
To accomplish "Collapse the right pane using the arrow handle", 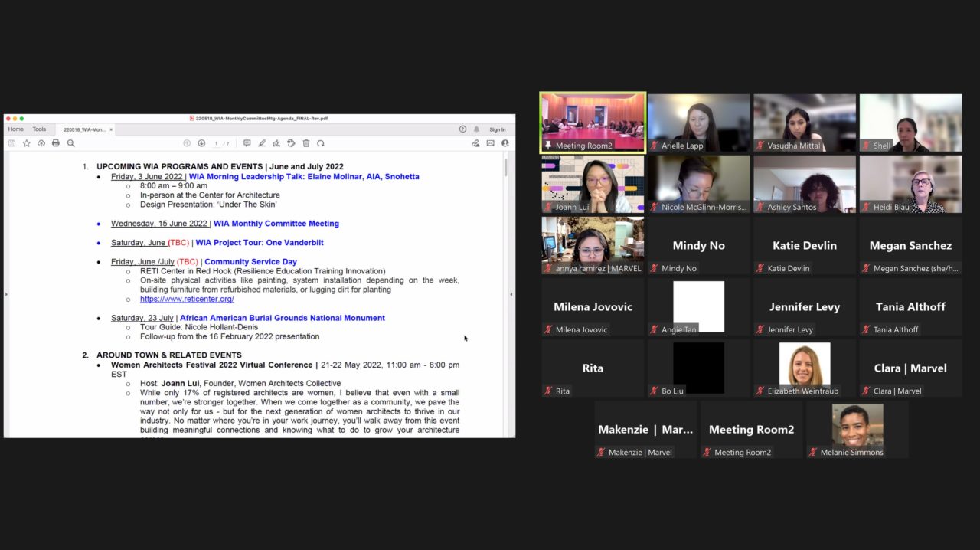I will tap(511, 294).
